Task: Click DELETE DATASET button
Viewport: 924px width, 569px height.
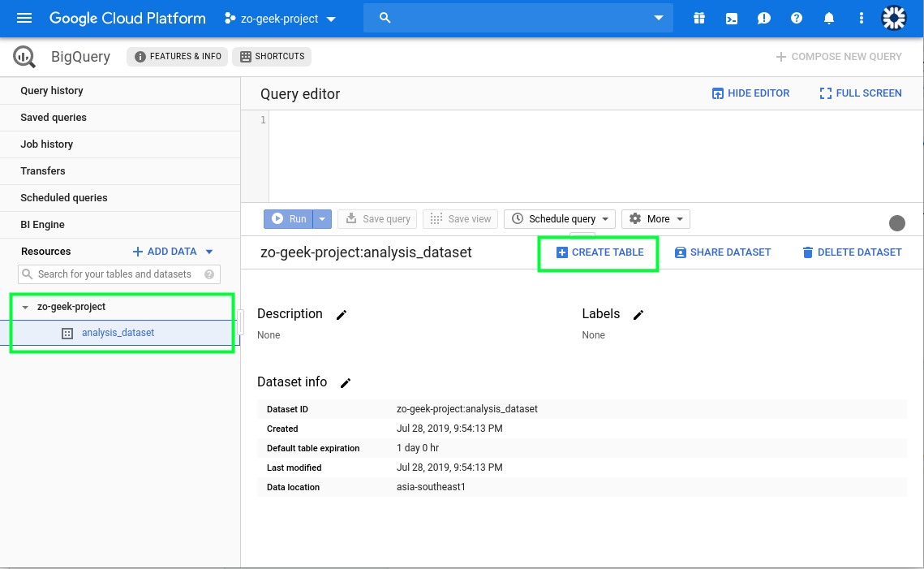Action: [x=851, y=252]
